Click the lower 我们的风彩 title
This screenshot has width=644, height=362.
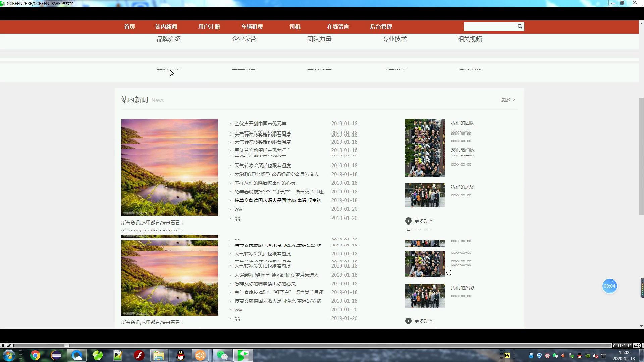463,288
